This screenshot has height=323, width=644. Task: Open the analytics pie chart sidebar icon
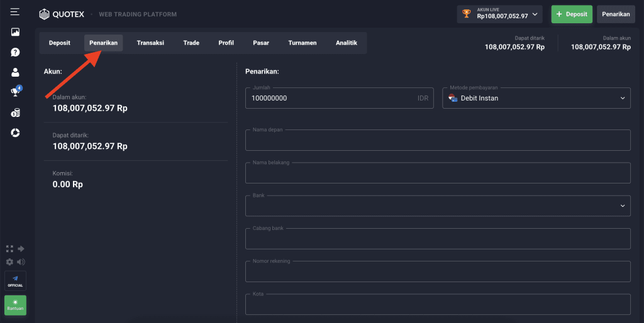click(x=15, y=133)
